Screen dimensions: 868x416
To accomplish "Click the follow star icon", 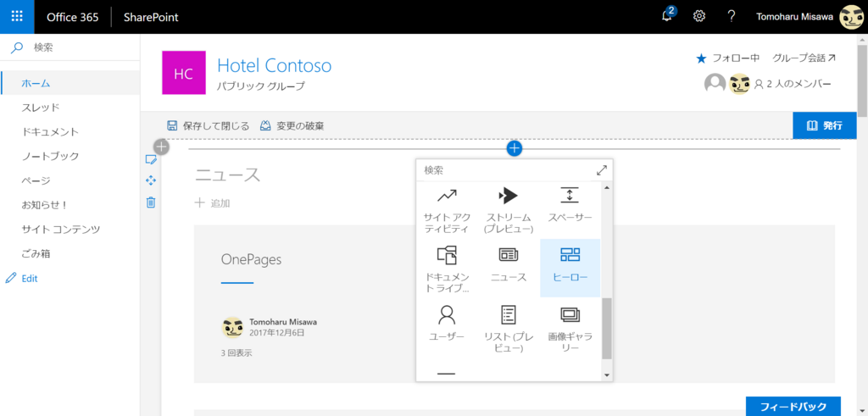I will (701, 58).
